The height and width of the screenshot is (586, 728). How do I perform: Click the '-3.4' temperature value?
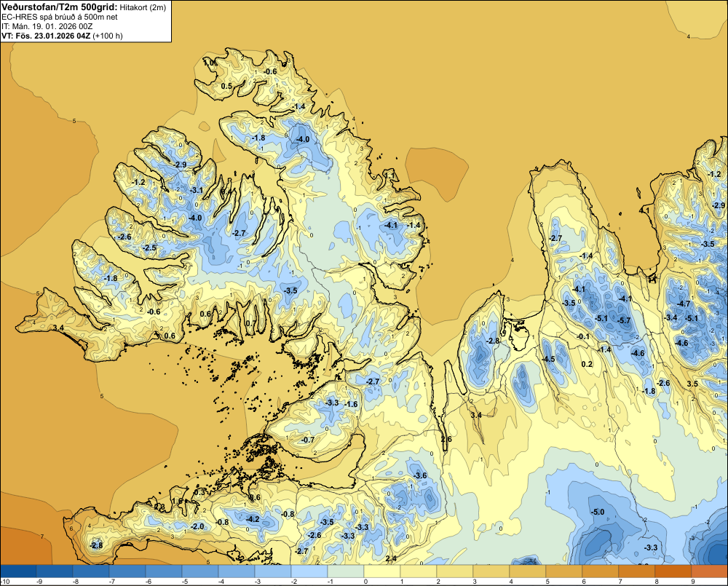671,318
